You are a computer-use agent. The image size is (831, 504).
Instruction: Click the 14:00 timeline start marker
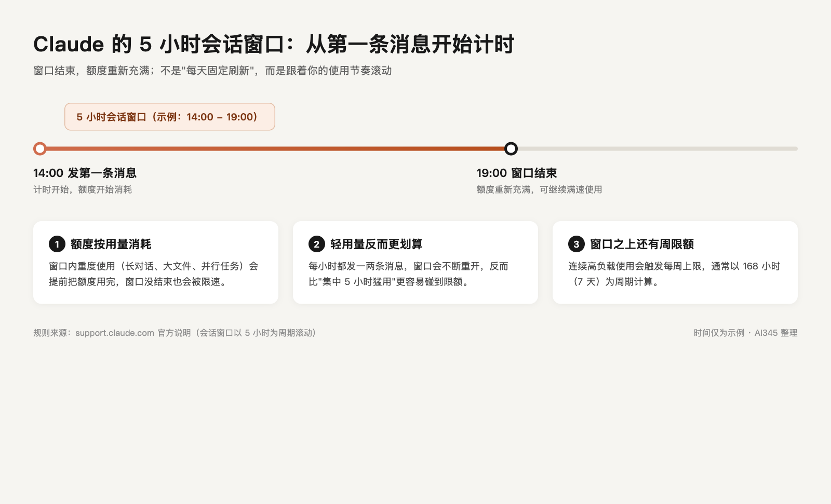pos(40,149)
